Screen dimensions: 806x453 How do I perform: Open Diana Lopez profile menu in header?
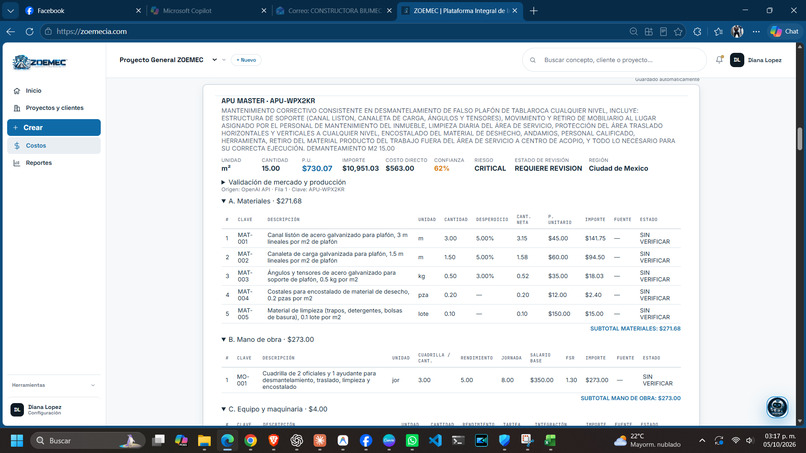click(756, 60)
